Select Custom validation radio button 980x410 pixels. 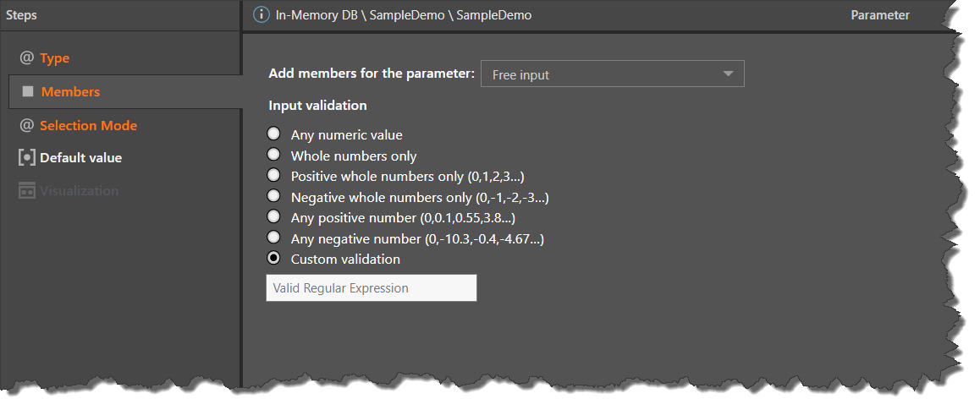pos(273,259)
